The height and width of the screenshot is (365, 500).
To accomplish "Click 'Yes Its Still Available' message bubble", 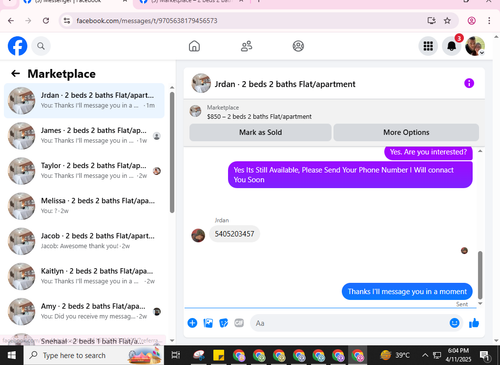I will coord(350,175).
